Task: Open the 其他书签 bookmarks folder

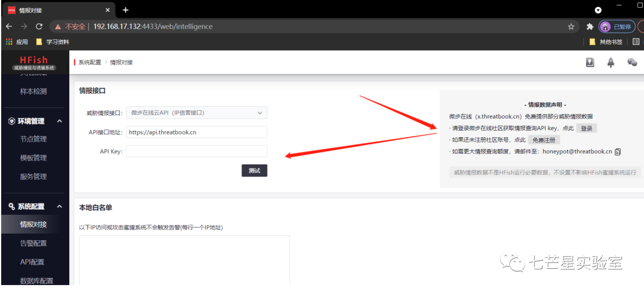Action: pos(606,42)
